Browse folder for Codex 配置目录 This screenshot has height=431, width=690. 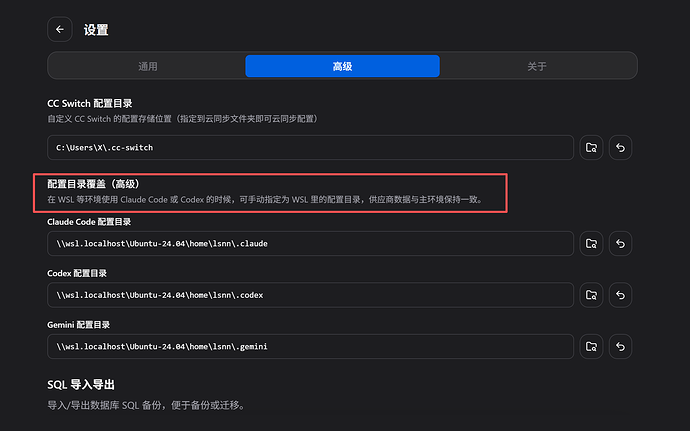[x=591, y=295]
